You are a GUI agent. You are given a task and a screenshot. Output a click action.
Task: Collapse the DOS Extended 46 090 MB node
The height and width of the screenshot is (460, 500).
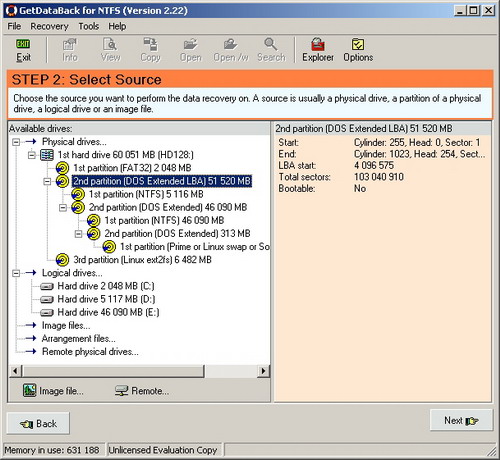click(63, 208)
